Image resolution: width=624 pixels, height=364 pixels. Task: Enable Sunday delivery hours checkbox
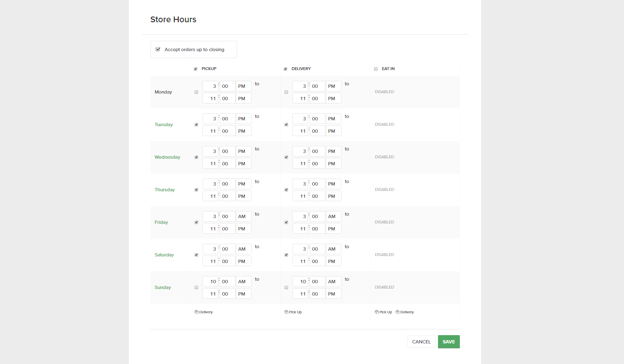pos(286,287)
